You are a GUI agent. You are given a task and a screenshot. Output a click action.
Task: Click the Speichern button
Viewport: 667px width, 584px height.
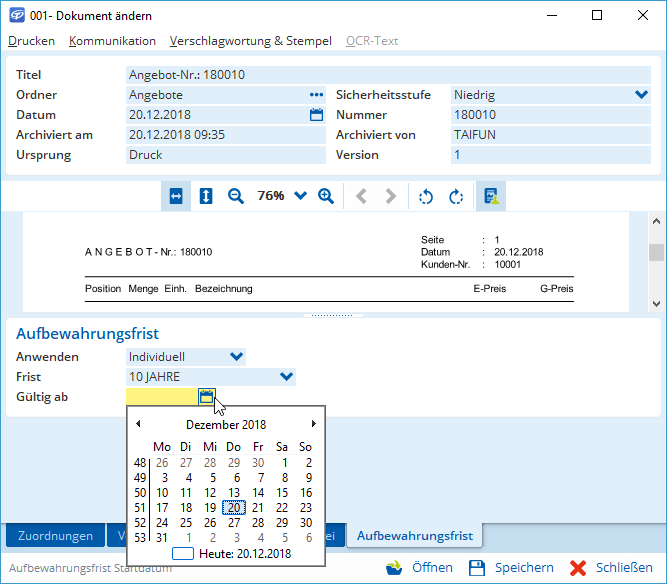(x=511, y=567)
